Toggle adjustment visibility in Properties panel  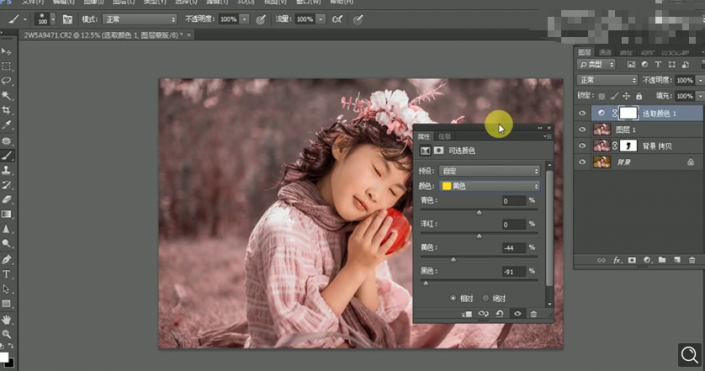tap(517, 314)
